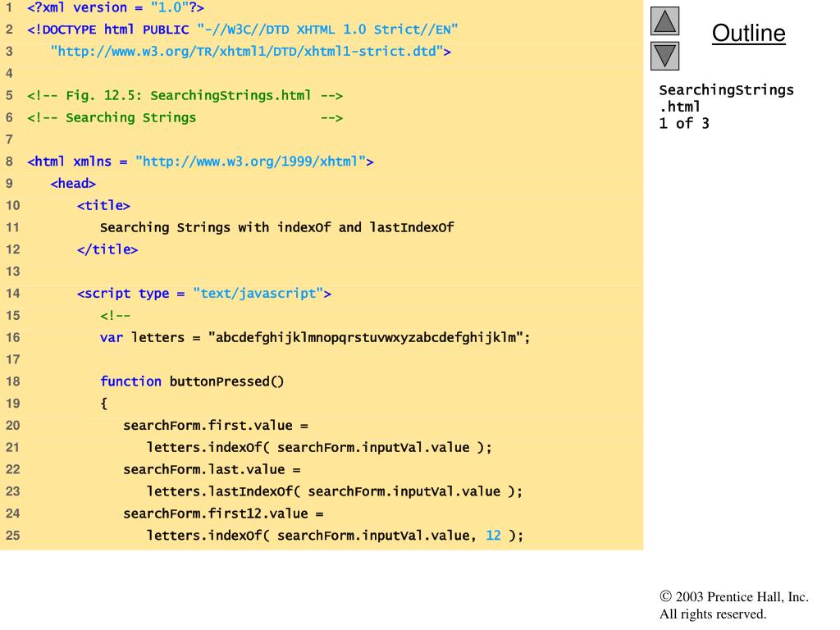Click the 'Fig. 12.5: SearchingStrings.html' comment
This screenshot has height=630, width=840.
(185, 95)
